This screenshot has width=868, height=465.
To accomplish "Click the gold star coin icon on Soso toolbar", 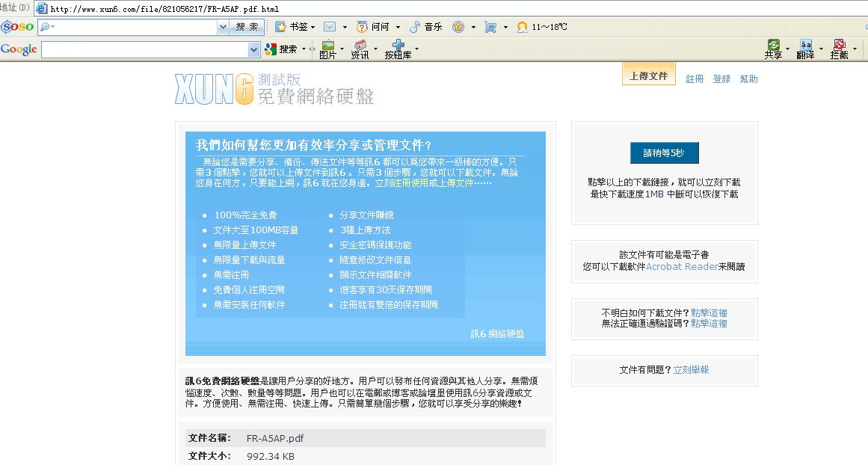I will (458, 27).
